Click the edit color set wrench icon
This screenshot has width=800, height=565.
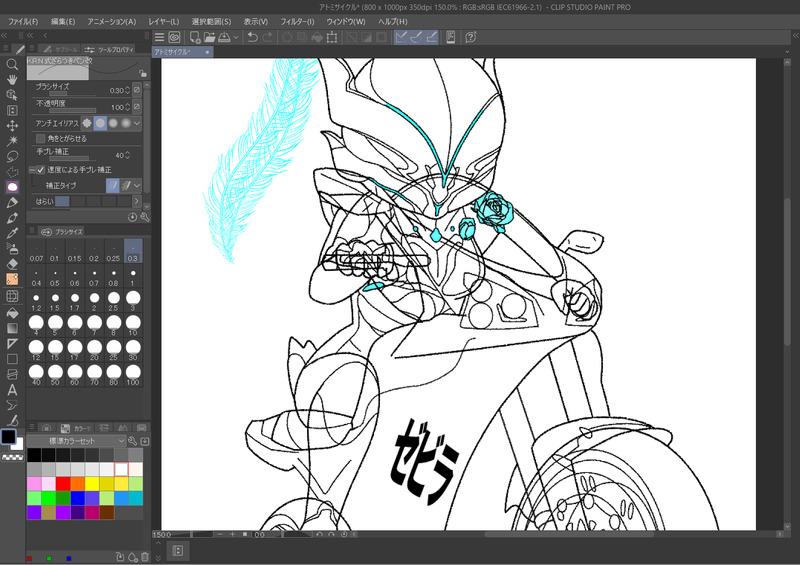point(132,441)
